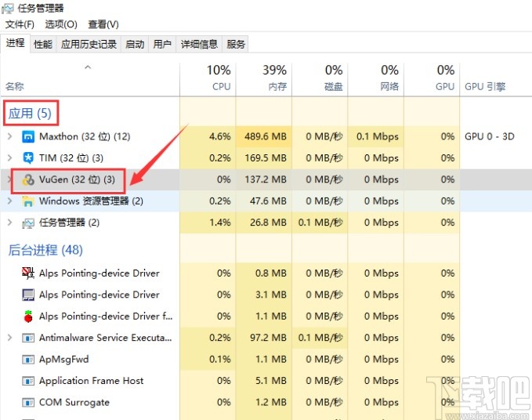
Task: Expand the 任务管理器 process group
Action: [9, 223]
